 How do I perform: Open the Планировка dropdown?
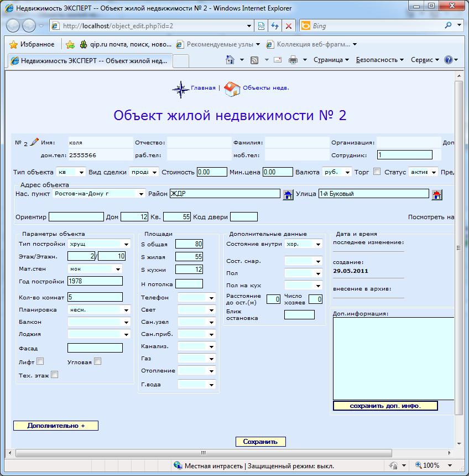pyautogui.click(x=99, y=310)
